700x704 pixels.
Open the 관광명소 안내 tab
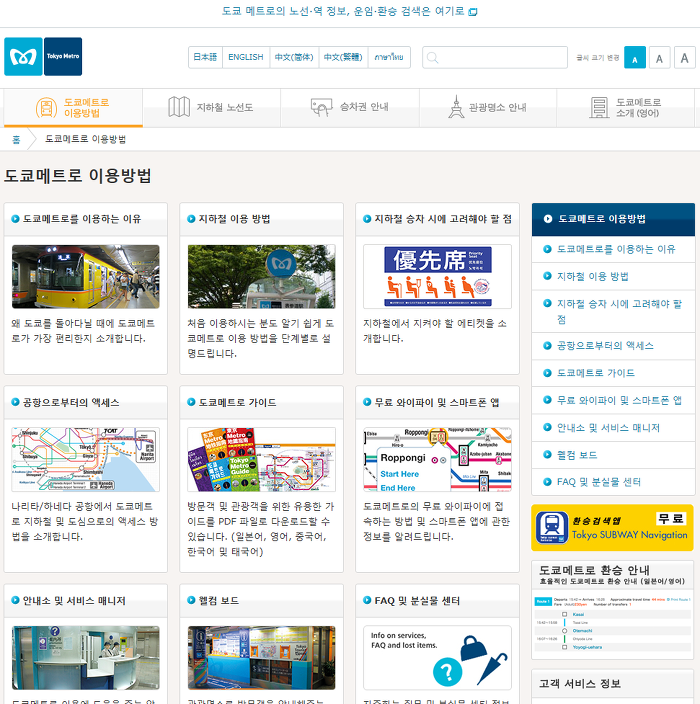(x=488, y=108)
